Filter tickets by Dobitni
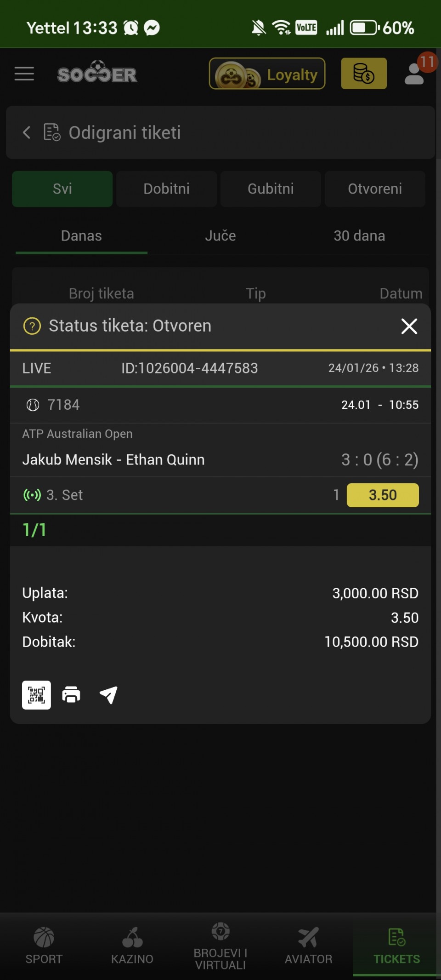Viewport: 441px width, 980px height. point(166,189)
